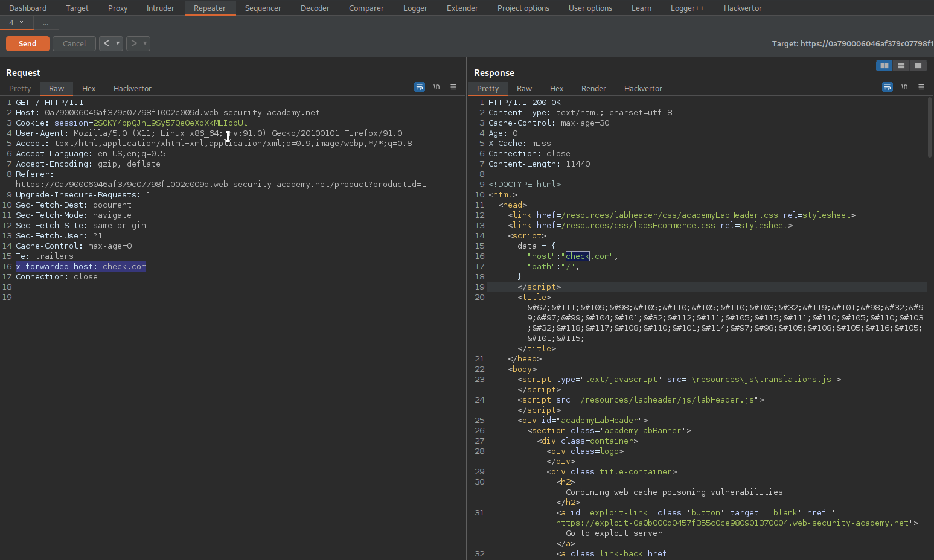
Task: Toggle word wrap in the Response panel
Action: click(888, 87)
